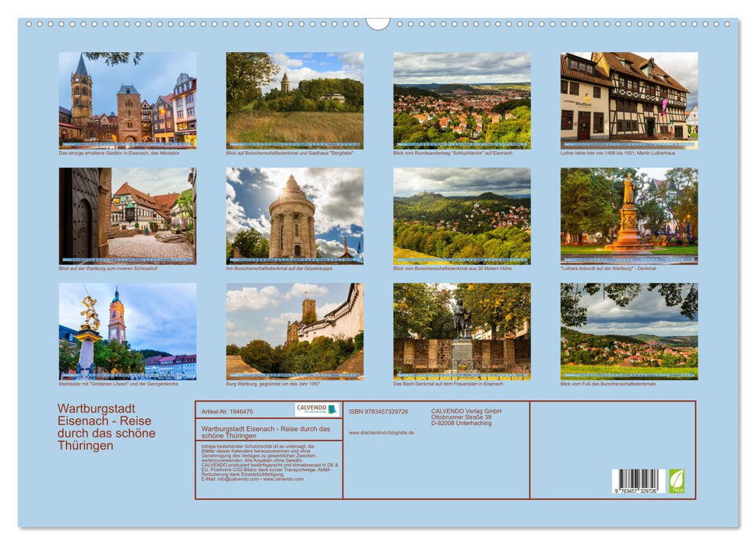Image resolution: width=756 pixels, height=545 pixels.
Task: Open the Martin Lutherhaus half-timbered house photo
Action: (x=623, y=100)
